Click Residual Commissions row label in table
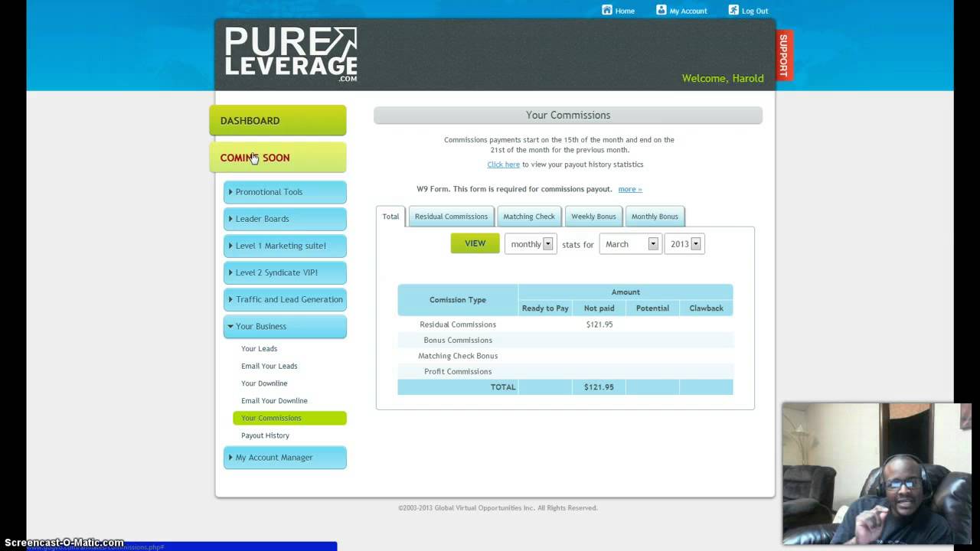The image size is (980, 551). [x=458, y=324]
